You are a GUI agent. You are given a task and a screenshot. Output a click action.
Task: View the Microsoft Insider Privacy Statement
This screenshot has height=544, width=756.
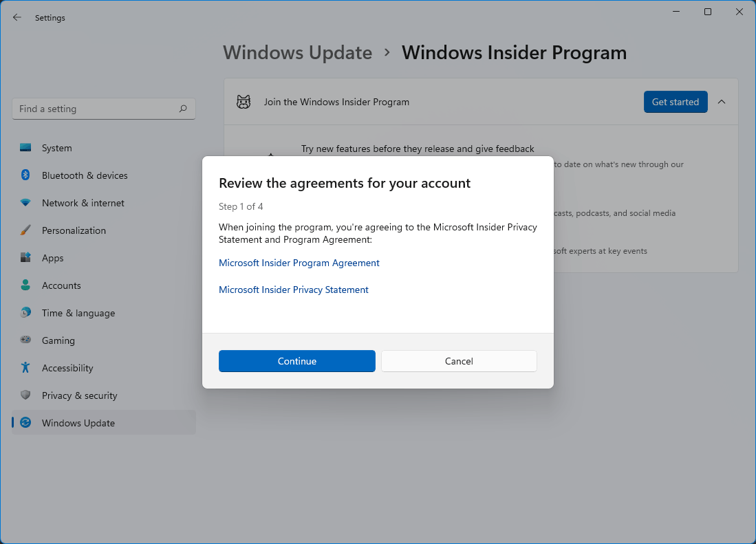pyautogui.click(x=294, y=289)
